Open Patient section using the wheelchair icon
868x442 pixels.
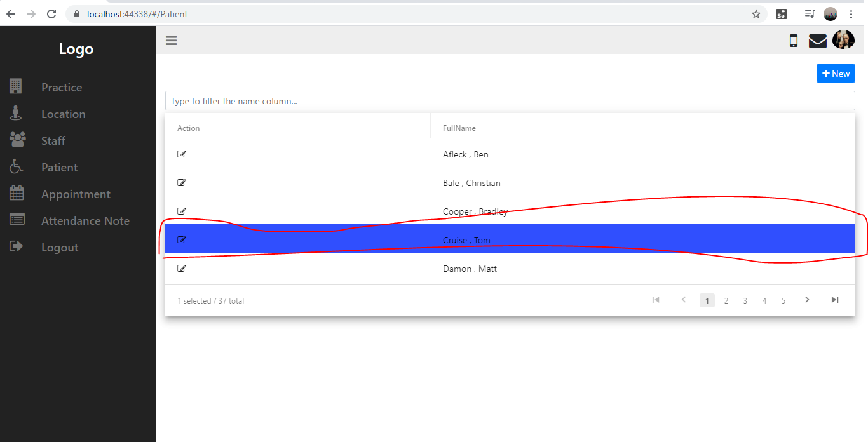15,166
